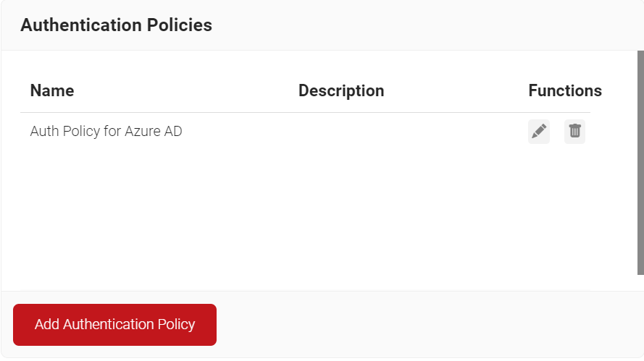This screenshot has width=644, height=361.
Task: Click the header bar beside Authentication Policies title
Action: (427, 25)
